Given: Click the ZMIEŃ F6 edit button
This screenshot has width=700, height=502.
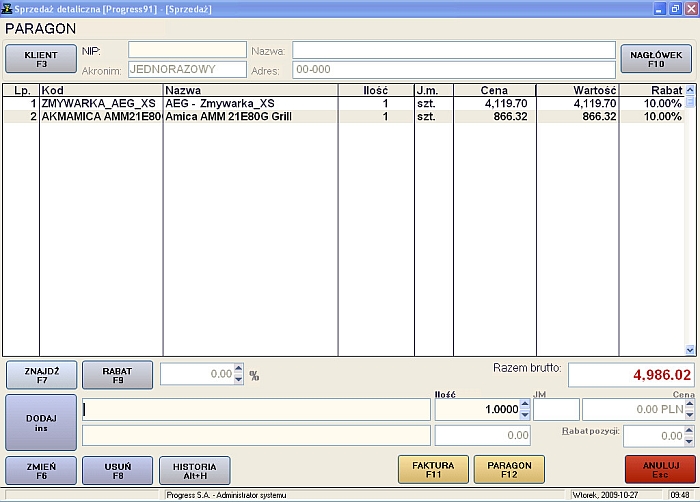Looking at the screenshot, I should coord(41,470).
